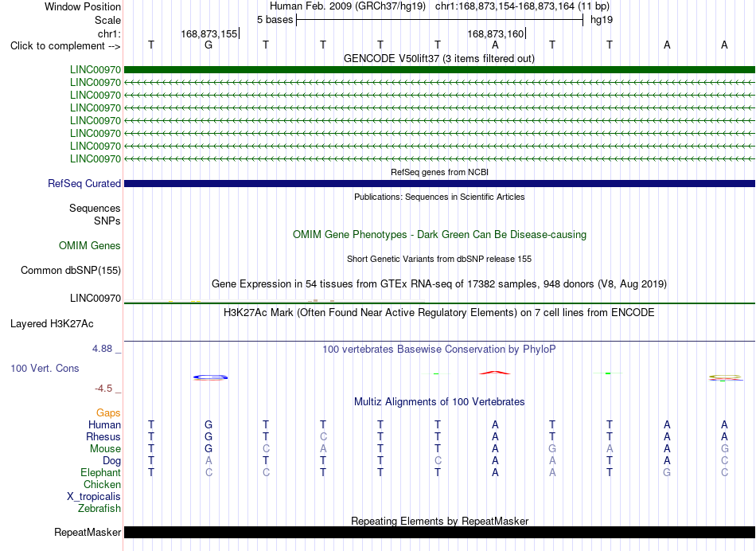Click the "Sequences" publications track label
This screenshot has width=756, height=551.
95,208
